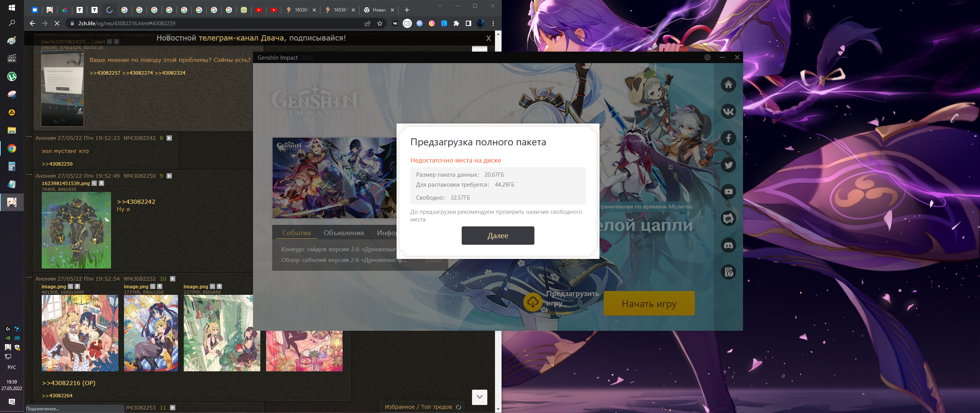
Task: Open the YouTube sidebar icon
Action: 728,192
